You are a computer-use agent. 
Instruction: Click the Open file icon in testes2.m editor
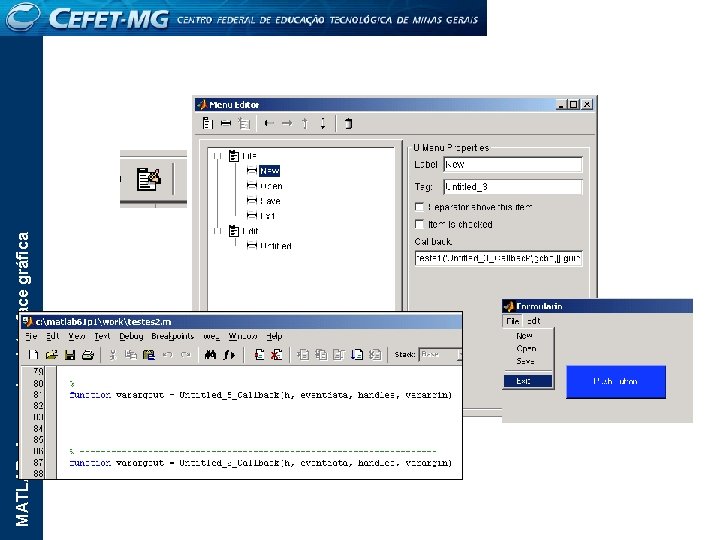tap(51, 354)
